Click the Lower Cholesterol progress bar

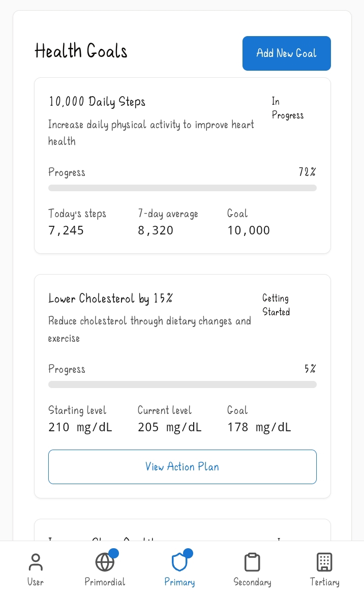[x=182, y=384]
